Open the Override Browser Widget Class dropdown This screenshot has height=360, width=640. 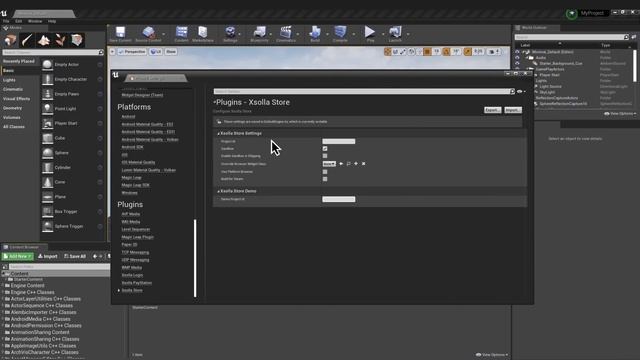point(329,164)
